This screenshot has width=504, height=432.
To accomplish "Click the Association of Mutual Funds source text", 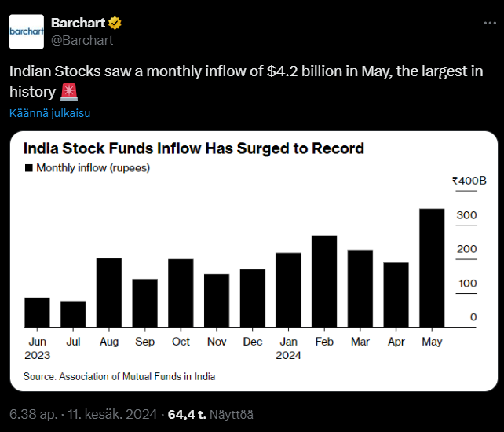I will click(x=119, y=377).
